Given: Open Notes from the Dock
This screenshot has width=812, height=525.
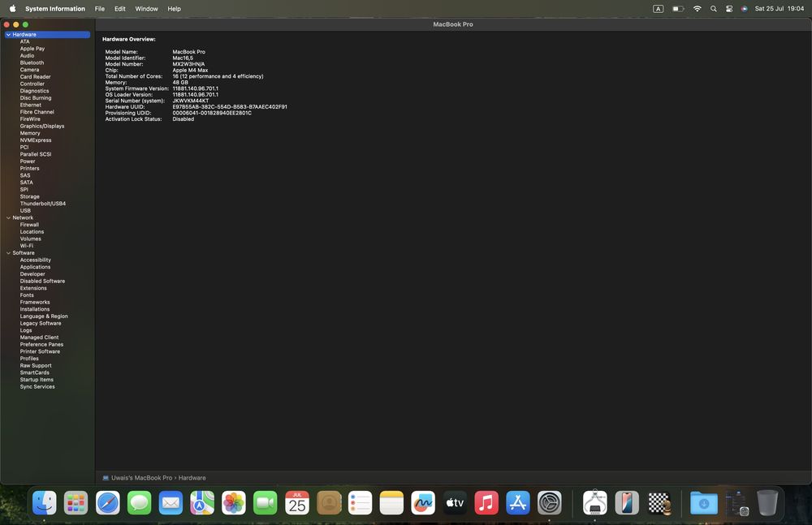Looking at the screenshot, I should coord(392,503).
